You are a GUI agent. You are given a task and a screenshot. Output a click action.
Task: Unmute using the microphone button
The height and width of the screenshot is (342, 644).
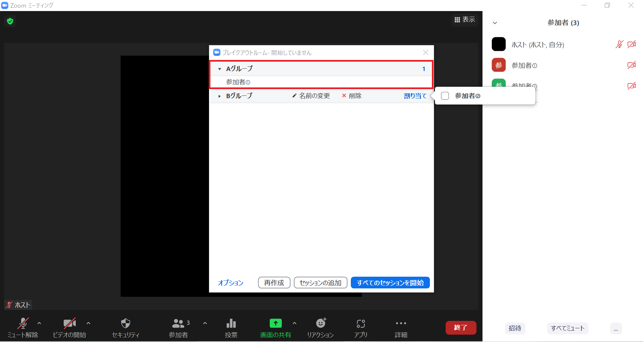click(x=23, y=324)
